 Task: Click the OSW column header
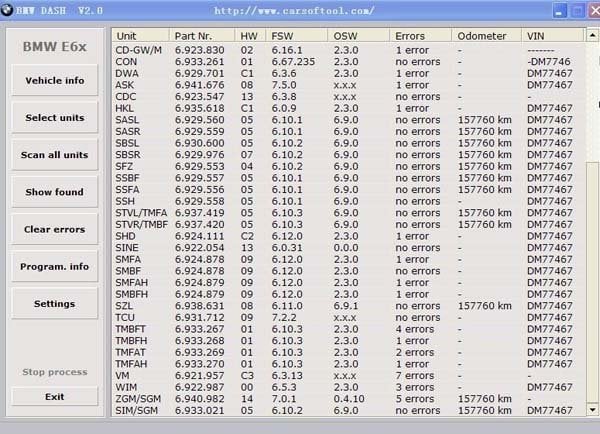(x=359, y=36)
